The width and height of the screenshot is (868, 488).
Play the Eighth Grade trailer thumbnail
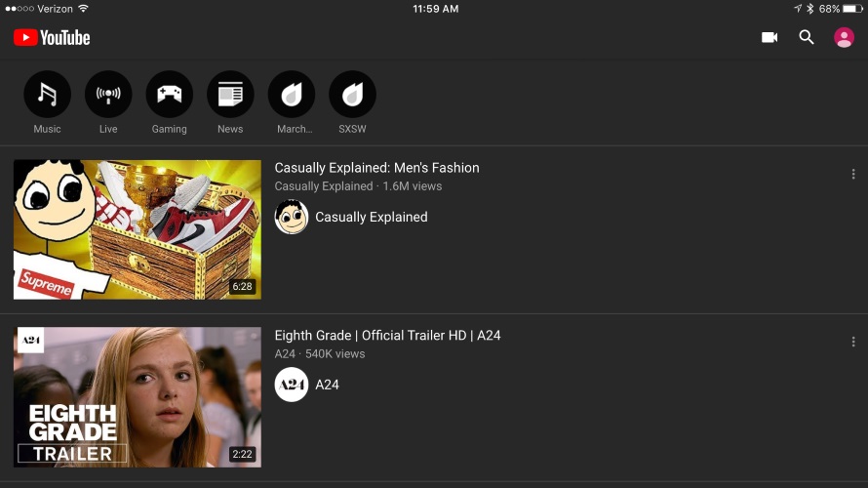138,397
